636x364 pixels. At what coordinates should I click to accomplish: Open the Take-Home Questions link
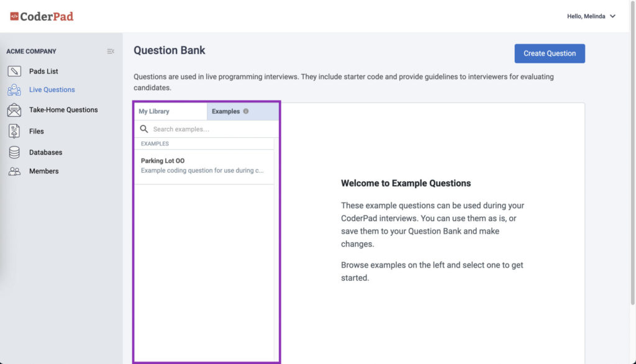pos(63,110)
